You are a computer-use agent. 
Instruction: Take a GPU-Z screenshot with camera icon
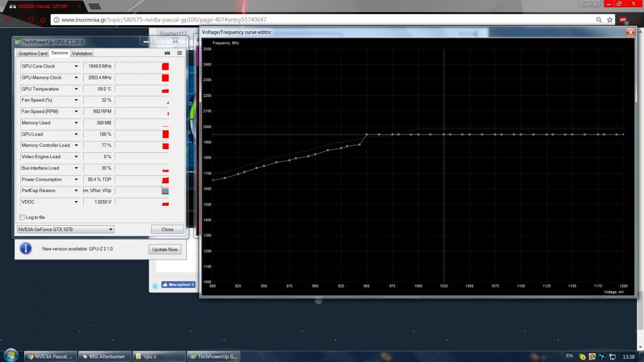pos(167,53)
